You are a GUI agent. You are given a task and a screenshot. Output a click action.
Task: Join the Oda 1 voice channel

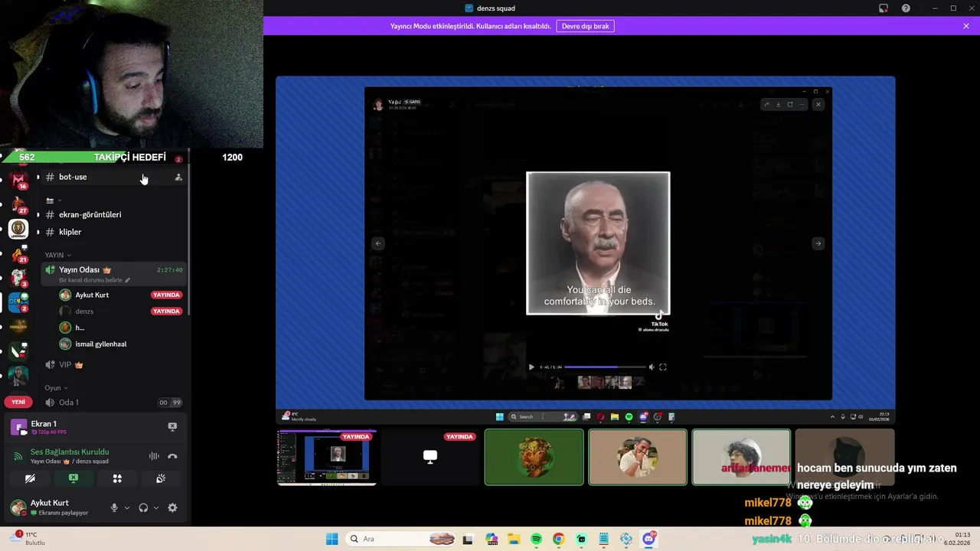click(x=113, y=403)
